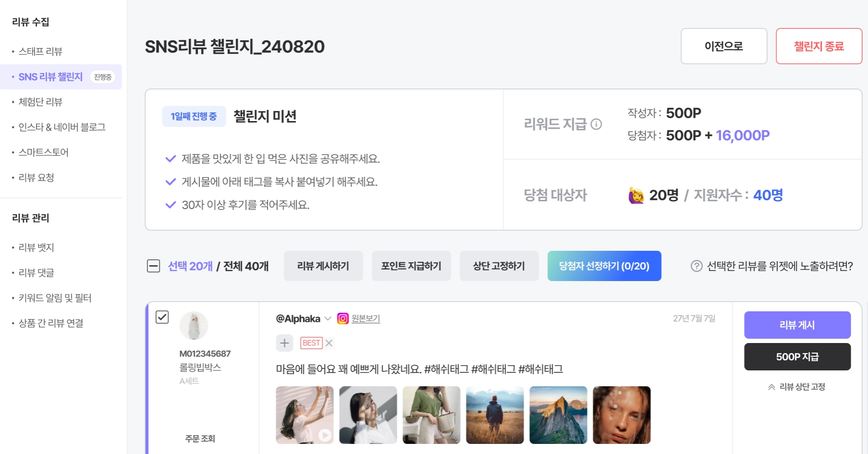Remove the BEST badge with the X icon
868x454 pixels.
point(329,343)
